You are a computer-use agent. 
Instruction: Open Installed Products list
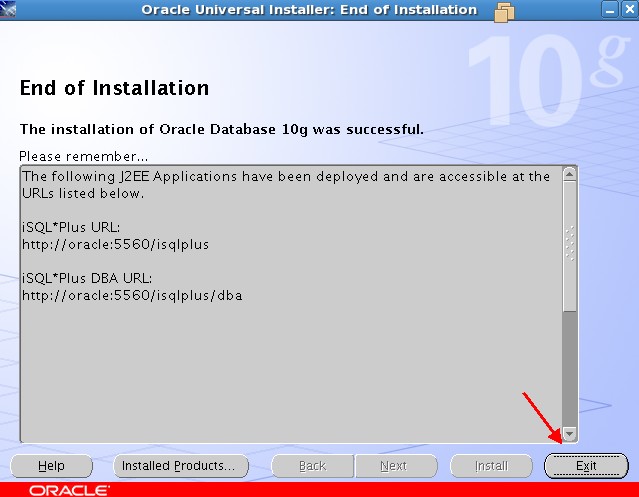pyautogui.click(x=181, y=466)
